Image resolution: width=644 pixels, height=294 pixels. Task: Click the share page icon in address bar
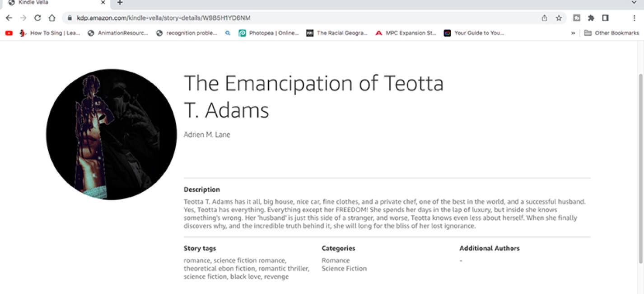click(x=545, y=18)
